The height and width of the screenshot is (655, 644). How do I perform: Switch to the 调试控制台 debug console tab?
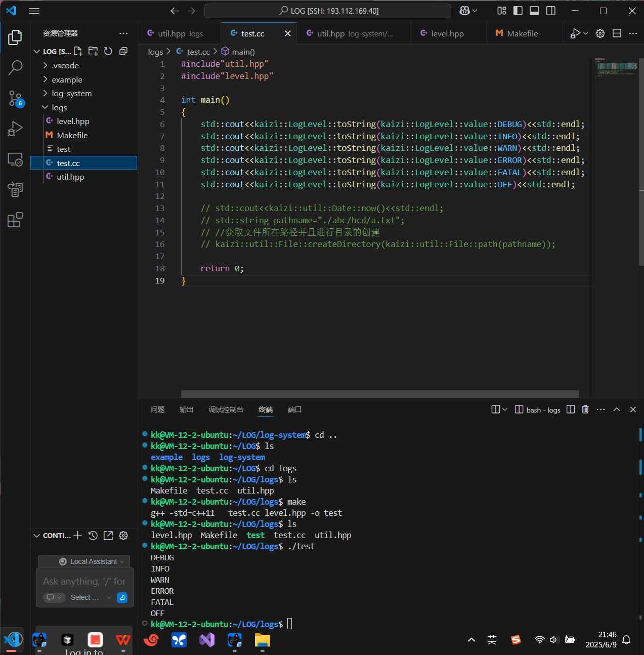(226, 410)
